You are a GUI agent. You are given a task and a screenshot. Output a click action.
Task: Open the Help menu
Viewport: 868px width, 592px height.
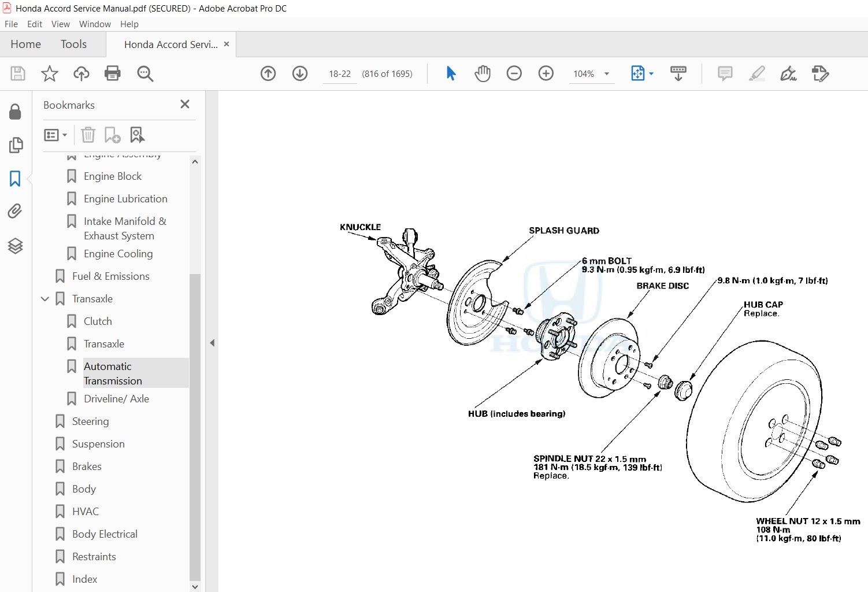(x=129, y=24)
